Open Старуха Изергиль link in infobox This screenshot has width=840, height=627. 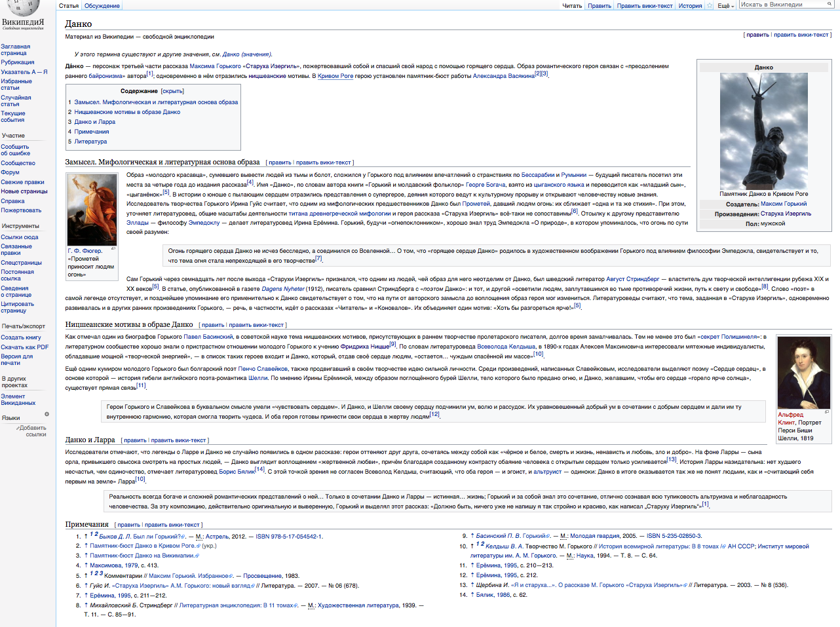click(786, 214)
